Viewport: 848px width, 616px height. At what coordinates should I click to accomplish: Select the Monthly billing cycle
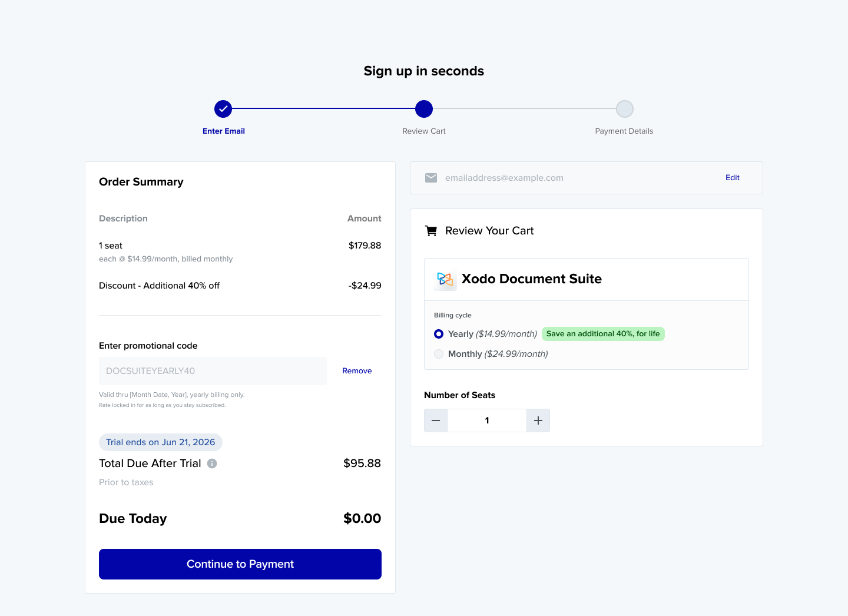439,354
